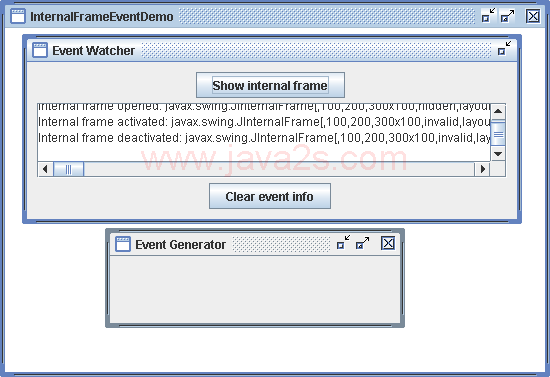Select the 'Internal frame opened' log line
The height and width of the screenshot is (377, 550).
264,107
